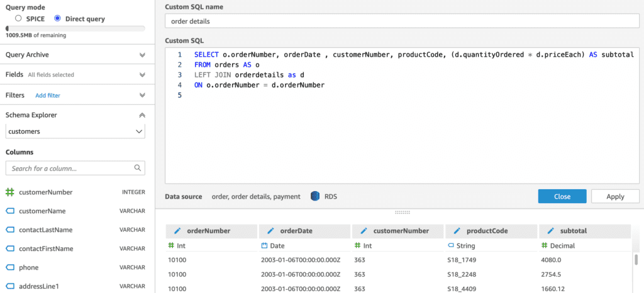The height and width of the screenshot is (293, 644).
Task: Click the preview pane resize handle
Action: click(x=402, y=213)
